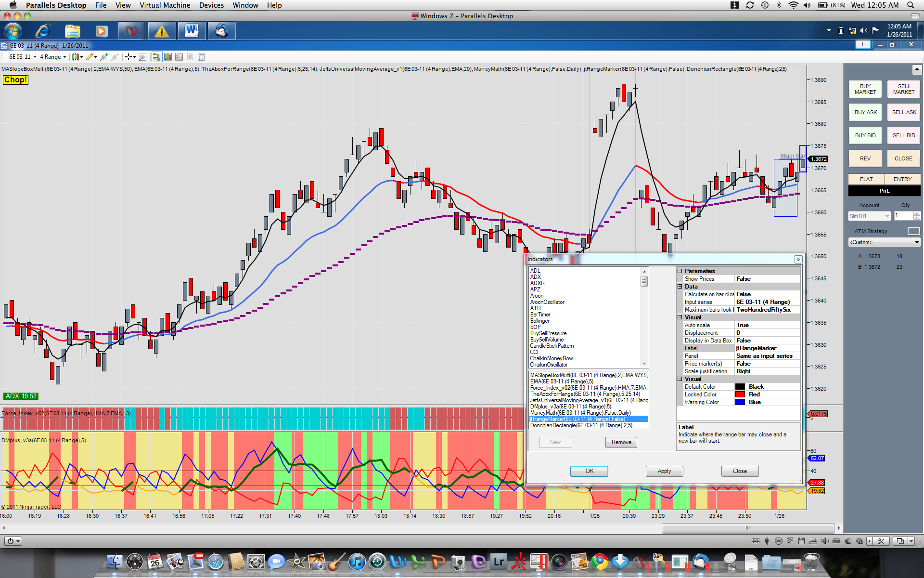The image size is (924, 578).
Task: Collapse the Parameters section in Indicators dialog
Action: pos(680,271)
